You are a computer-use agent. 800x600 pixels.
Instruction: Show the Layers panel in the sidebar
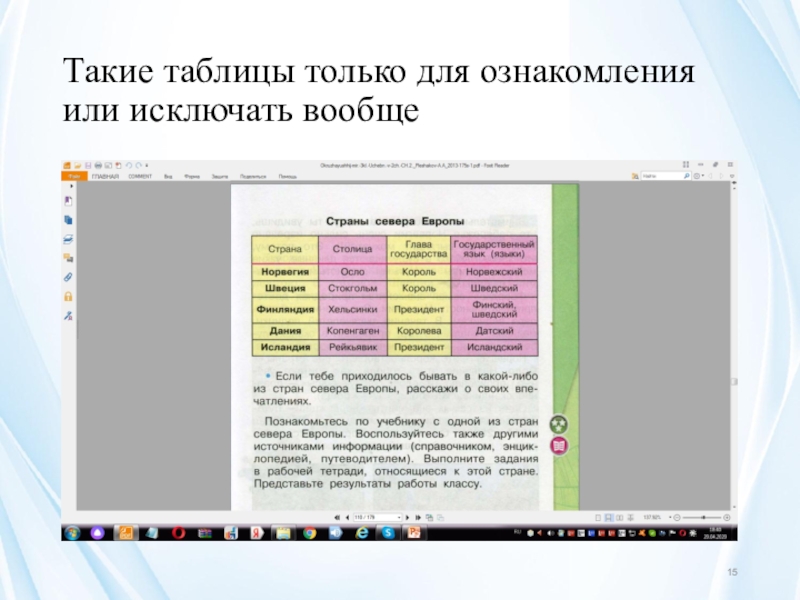(68, 239)
